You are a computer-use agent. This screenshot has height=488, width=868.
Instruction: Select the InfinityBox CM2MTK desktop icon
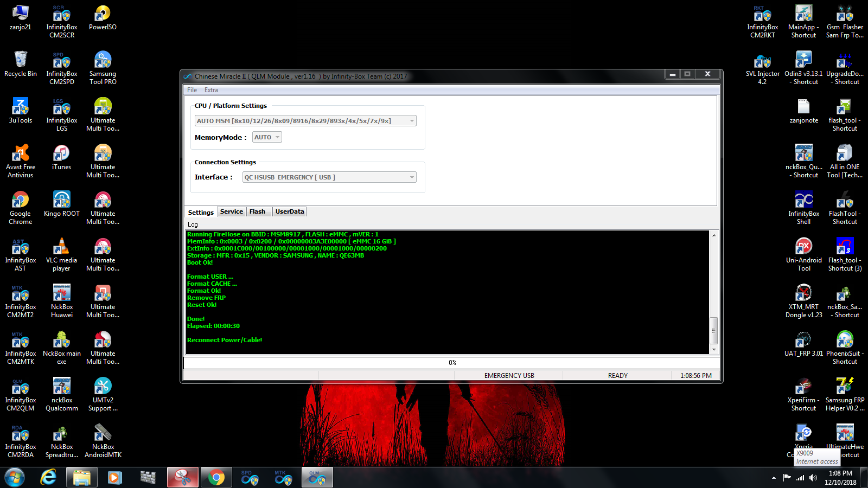coord(21,348)
